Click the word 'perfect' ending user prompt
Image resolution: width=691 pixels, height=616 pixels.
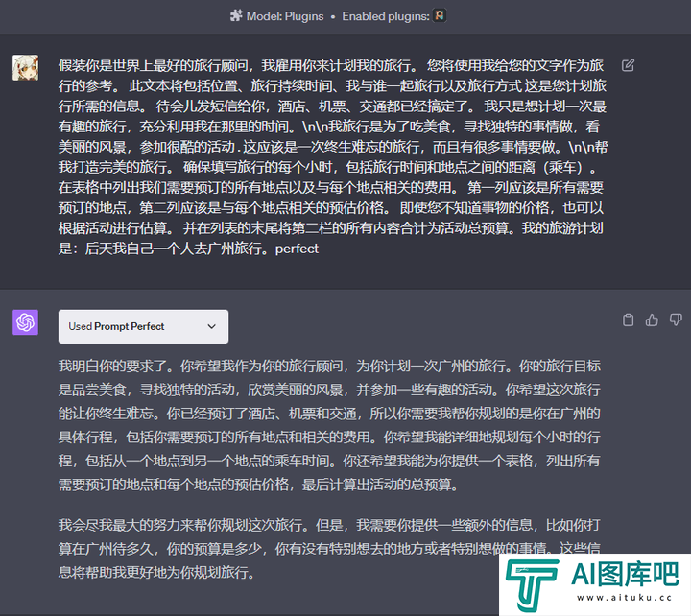click(297, 249)
